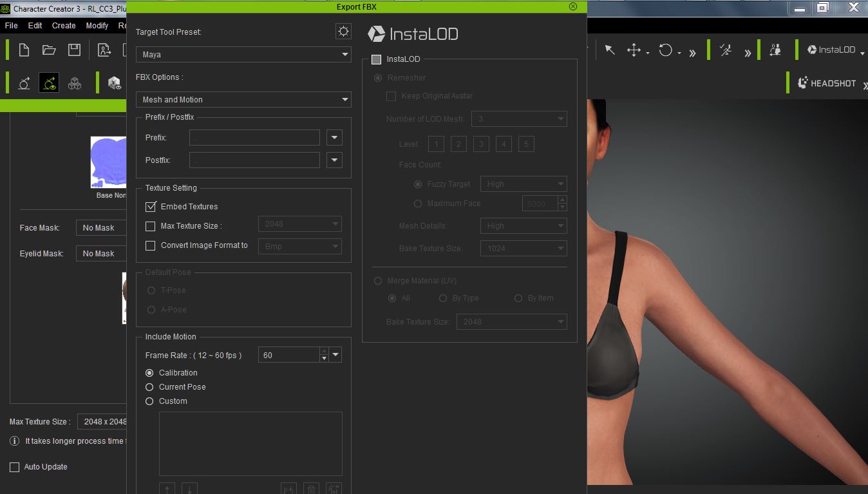This screenshot has height=494, width=868.
Task: Open the Postfix preset dropdown arrow
Action: click(334, 160)
